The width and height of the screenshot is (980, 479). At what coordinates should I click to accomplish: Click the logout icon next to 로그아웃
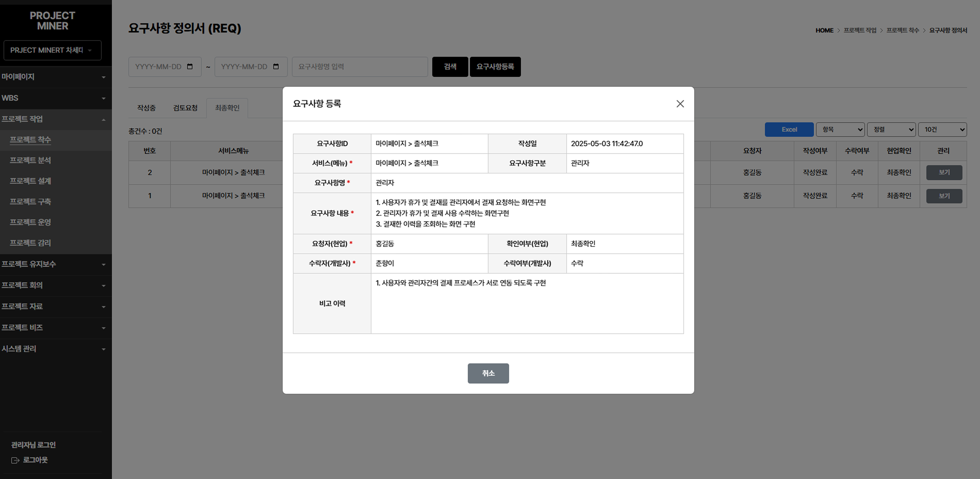tap(15, 460)
